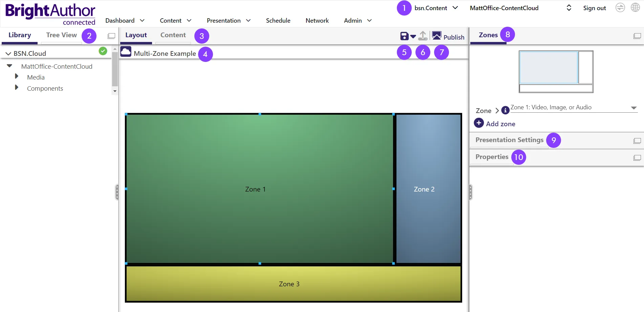This screenshot has height=312, width=644.
Task: Open the Zone 1: Video, Image, or Audio dropdown
Action: click(x=574, y=108)
